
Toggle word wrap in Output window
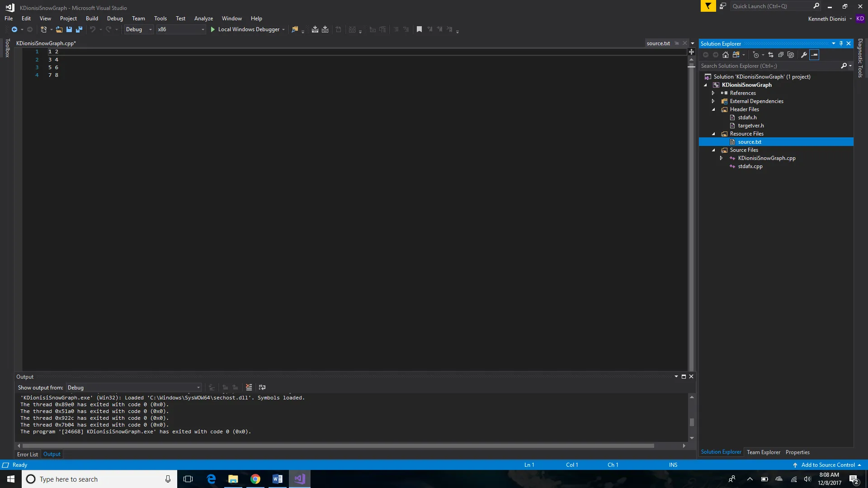pyautogui.click(x=262, y=387)
